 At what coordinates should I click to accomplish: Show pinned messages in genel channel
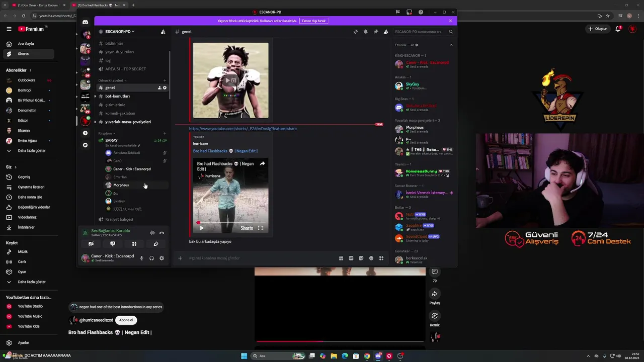tap(376, 32)
